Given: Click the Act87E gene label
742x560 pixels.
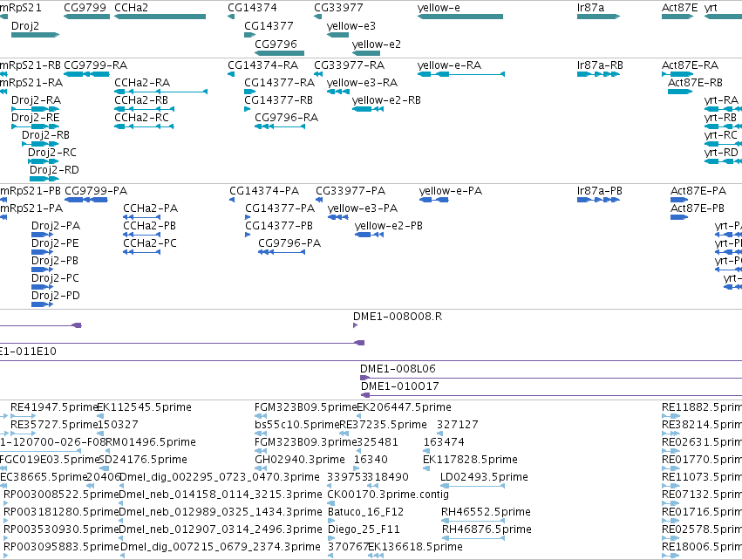Looking at the screenshot, I should click(x=679, y=8).
